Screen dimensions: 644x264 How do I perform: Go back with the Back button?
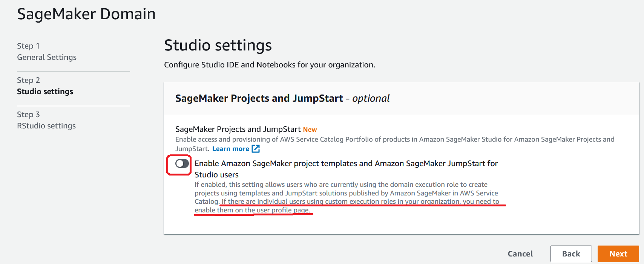pos(571,254)
